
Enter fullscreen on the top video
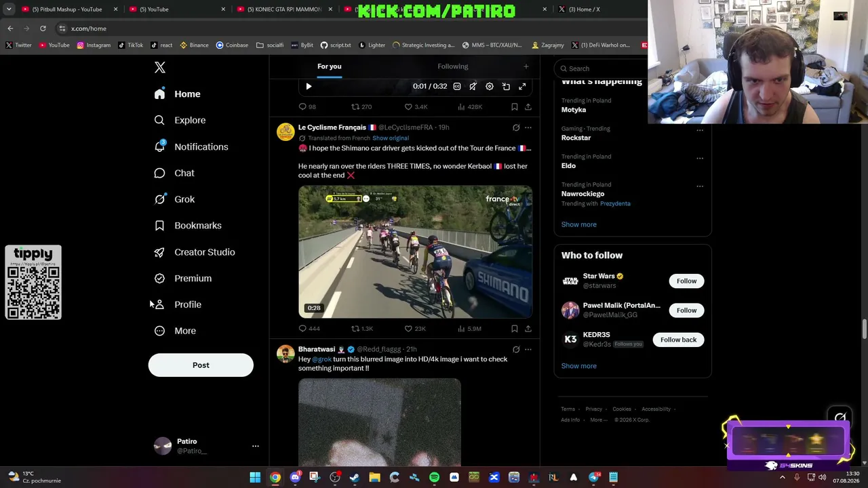click(522, 87)
